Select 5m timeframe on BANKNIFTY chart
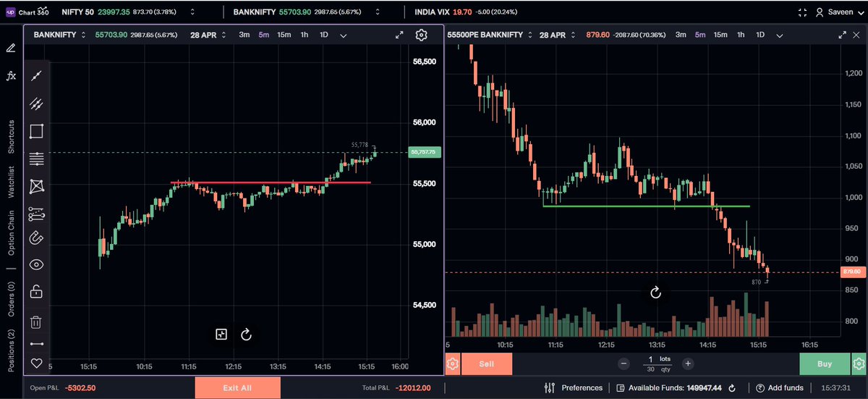This screenshot has height=399, width=868. pos(264,35)
